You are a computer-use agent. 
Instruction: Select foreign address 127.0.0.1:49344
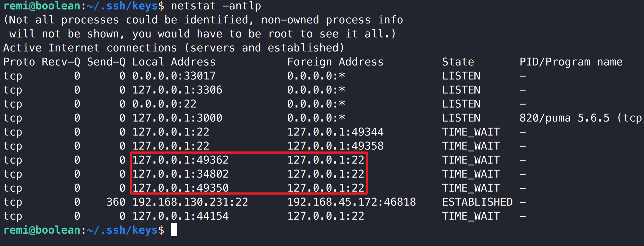pyautogui.click(x=335, y=132)
